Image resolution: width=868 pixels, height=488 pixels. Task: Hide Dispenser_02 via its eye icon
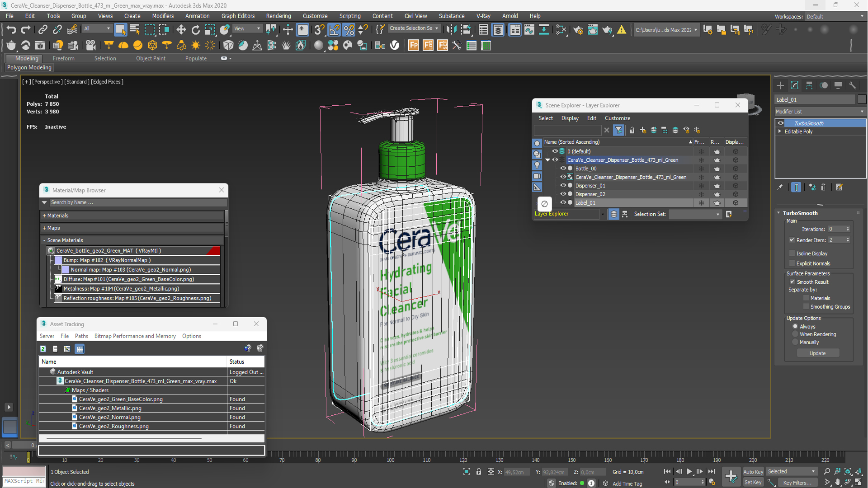[x=563, y=194]
